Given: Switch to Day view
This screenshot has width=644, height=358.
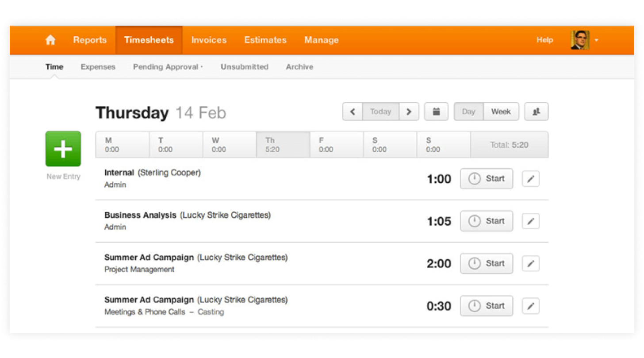Looking at the screenshot, I should (468, 112).
